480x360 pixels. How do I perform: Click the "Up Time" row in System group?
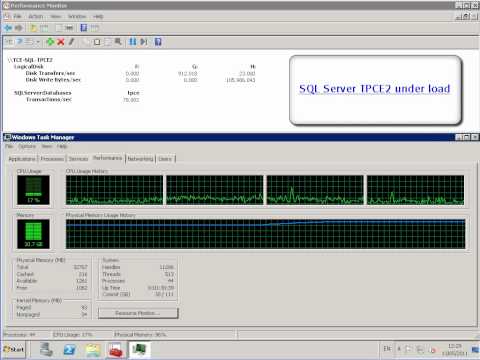pos(138,288)
